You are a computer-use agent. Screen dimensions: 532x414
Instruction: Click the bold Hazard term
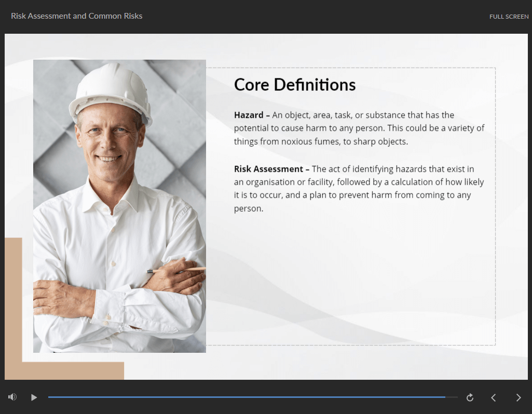click(249, 115)
